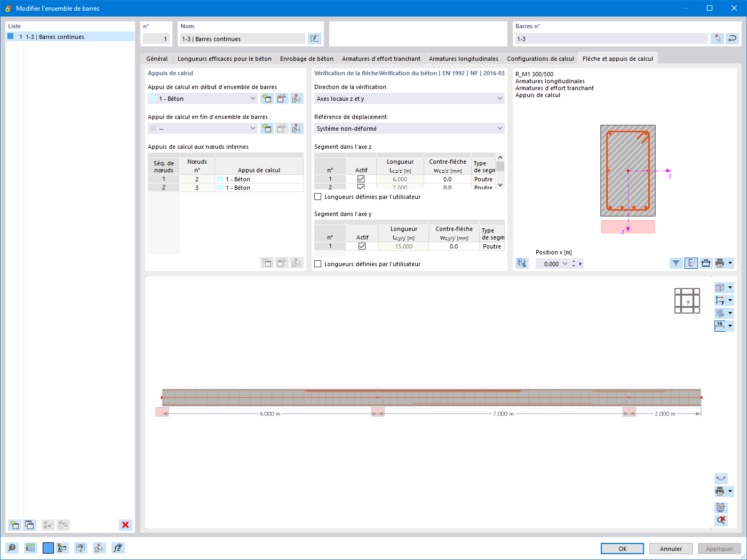Create new design support for member set start
This screenshot has width=747, height=560.
267,99
